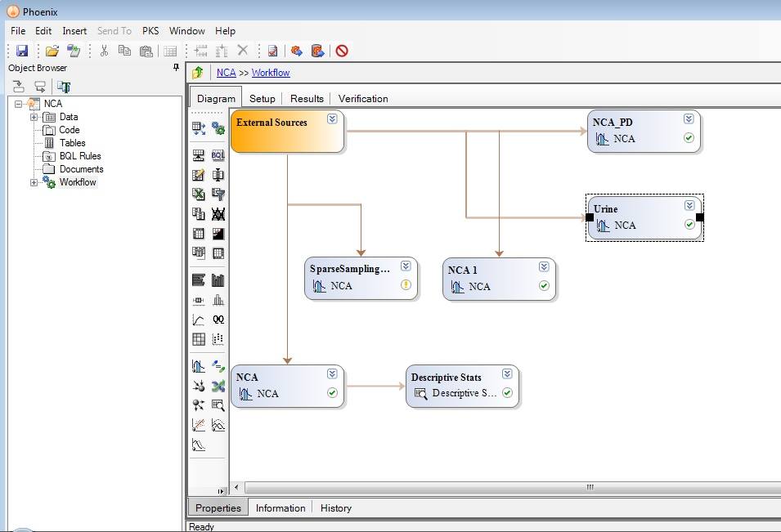Open the Edit menu
This screenshot has height=532, width=781.
pyautogui.click(x=43, y=31)
